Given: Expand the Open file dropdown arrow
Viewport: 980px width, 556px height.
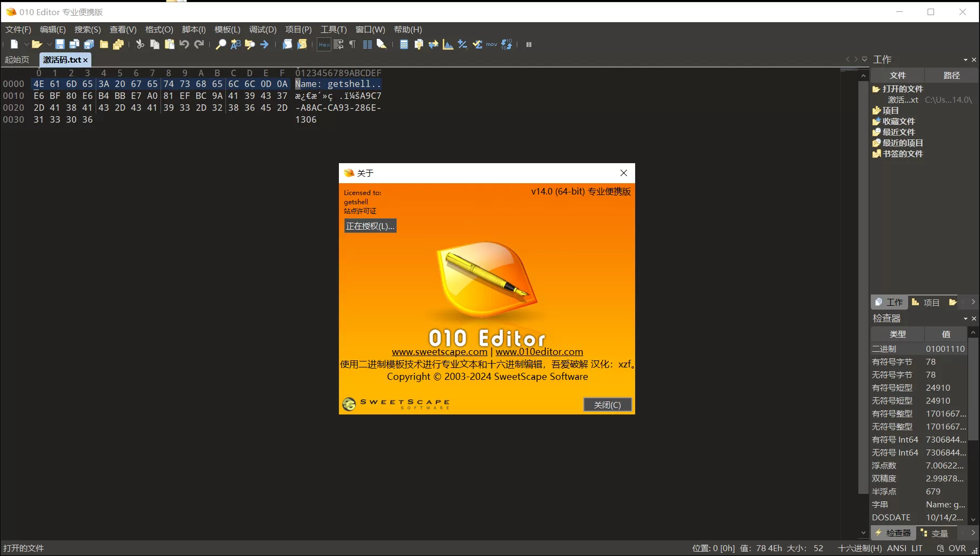Looking at the screenshot, I should 49,44.
